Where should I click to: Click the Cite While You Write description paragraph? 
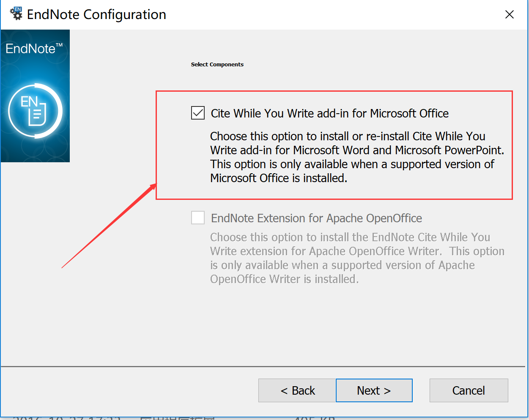357,157
